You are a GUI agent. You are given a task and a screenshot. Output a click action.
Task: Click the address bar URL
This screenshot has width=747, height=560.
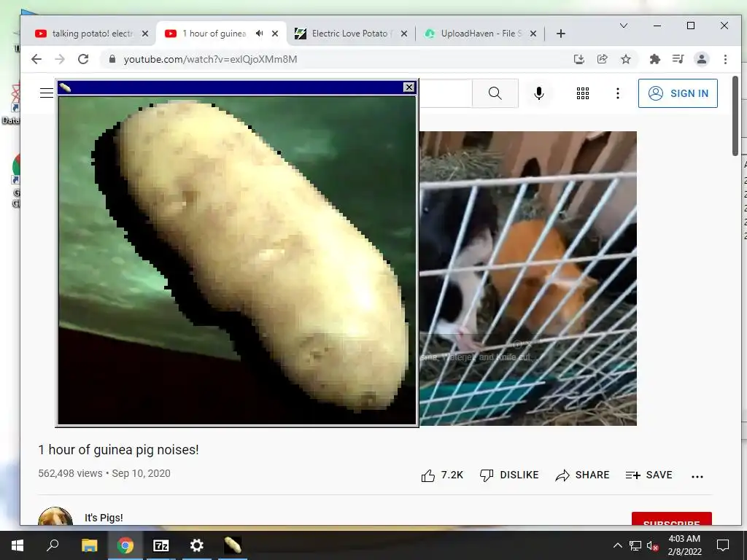point(210,59)
